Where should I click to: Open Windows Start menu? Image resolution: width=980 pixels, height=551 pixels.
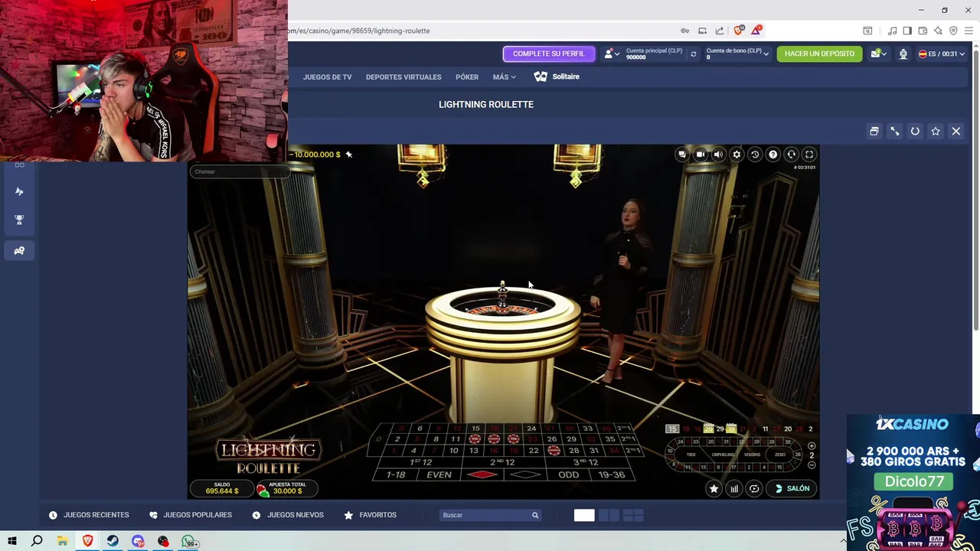[x=12, y=541]
